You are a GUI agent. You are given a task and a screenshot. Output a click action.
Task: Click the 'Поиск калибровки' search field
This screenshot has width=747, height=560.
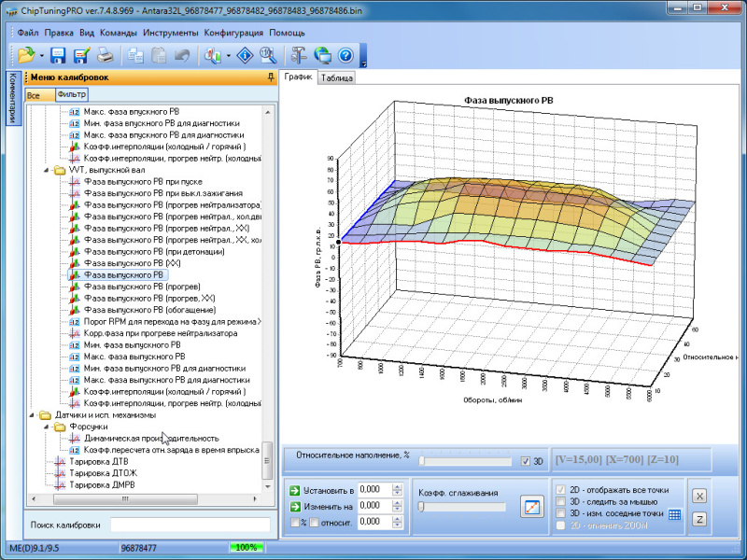coord(187,525)
